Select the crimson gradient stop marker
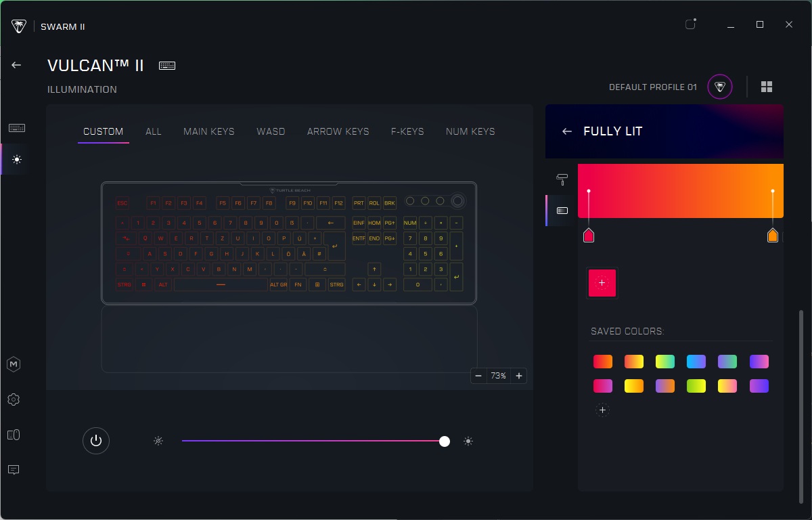Image resolution: width=812 pixels, height=520 pixels. (x=589, y=236)
